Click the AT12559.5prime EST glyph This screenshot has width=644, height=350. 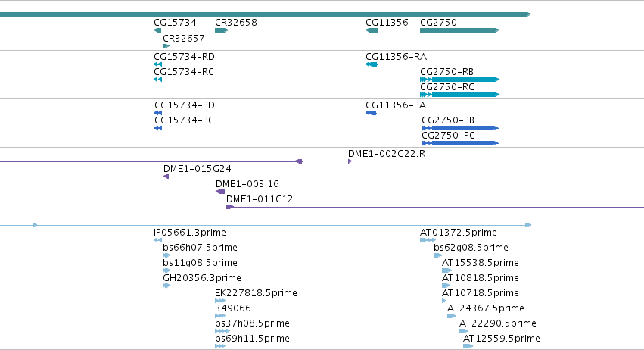coord(468,346)
